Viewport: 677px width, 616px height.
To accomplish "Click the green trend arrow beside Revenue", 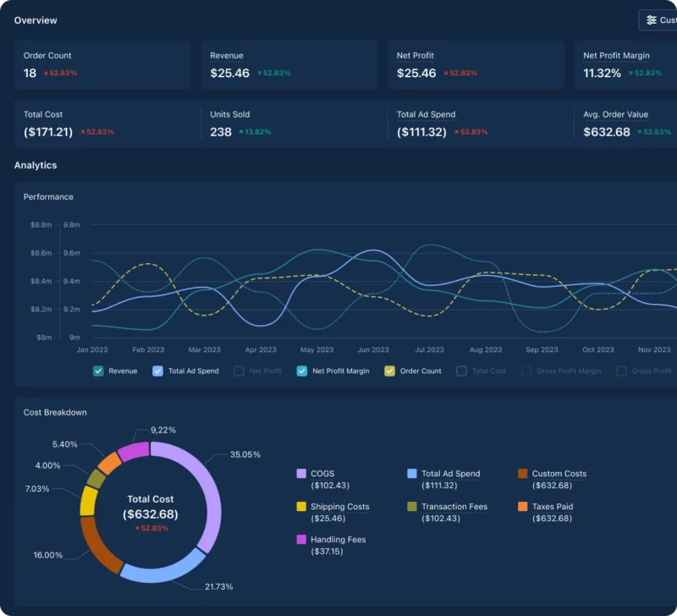I will 259,74.
